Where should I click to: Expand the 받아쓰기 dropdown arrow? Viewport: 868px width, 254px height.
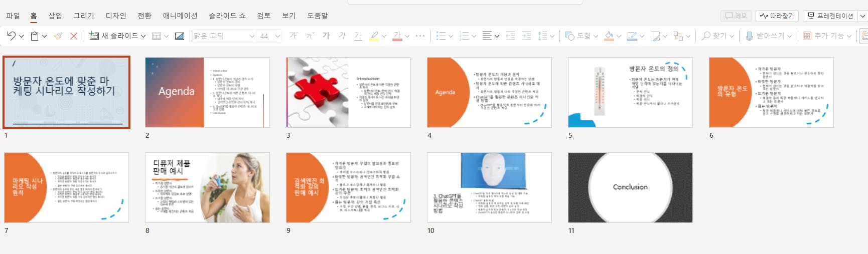coord(789,36)
